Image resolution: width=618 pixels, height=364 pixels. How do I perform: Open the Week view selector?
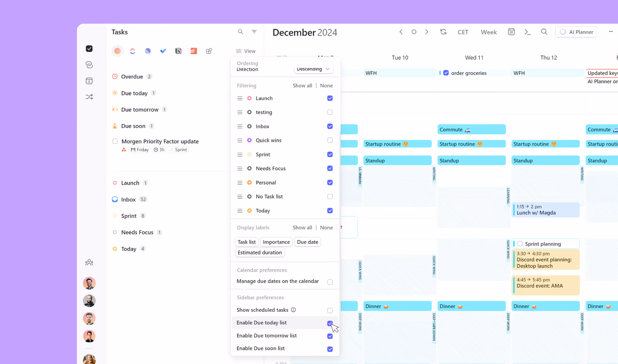(489, 32)
